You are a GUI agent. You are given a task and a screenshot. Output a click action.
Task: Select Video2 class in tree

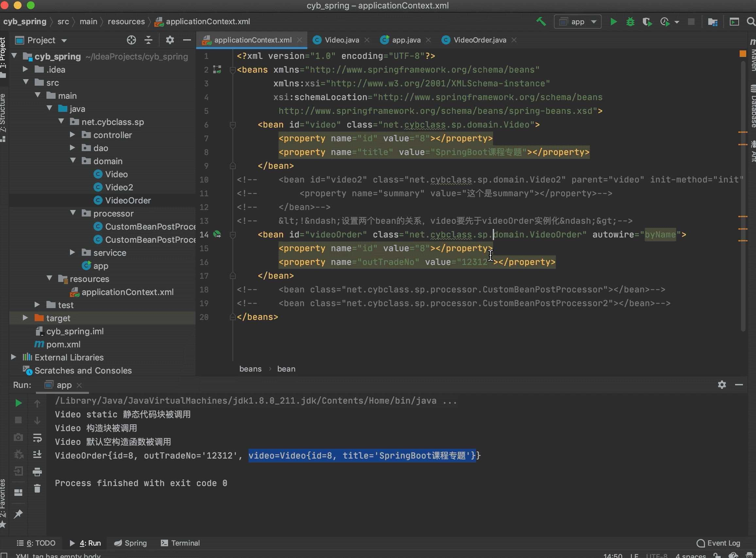tap(119, 187)
